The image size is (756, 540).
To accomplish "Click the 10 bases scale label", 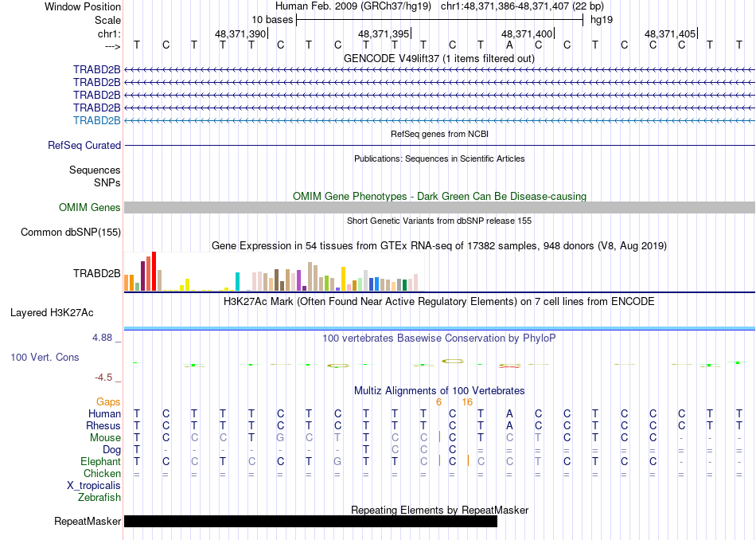I will click(x=272, y=20).
